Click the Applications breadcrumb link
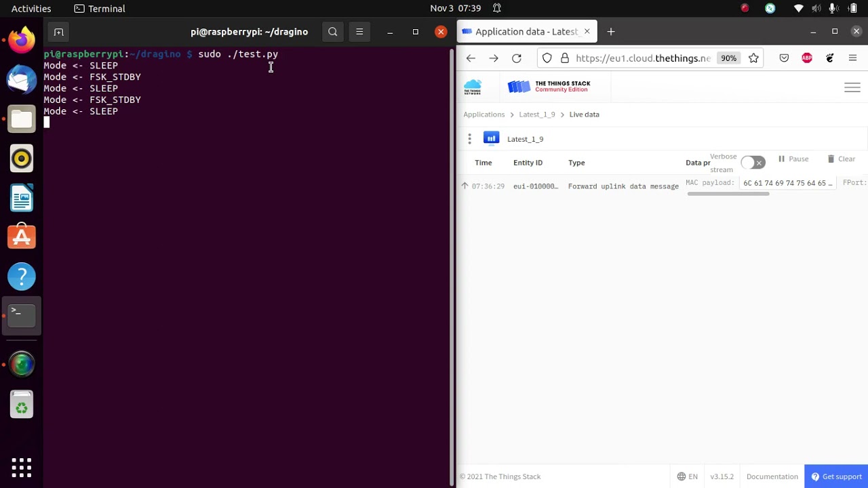The image size is (868, 488). click(x=484, y=115)
